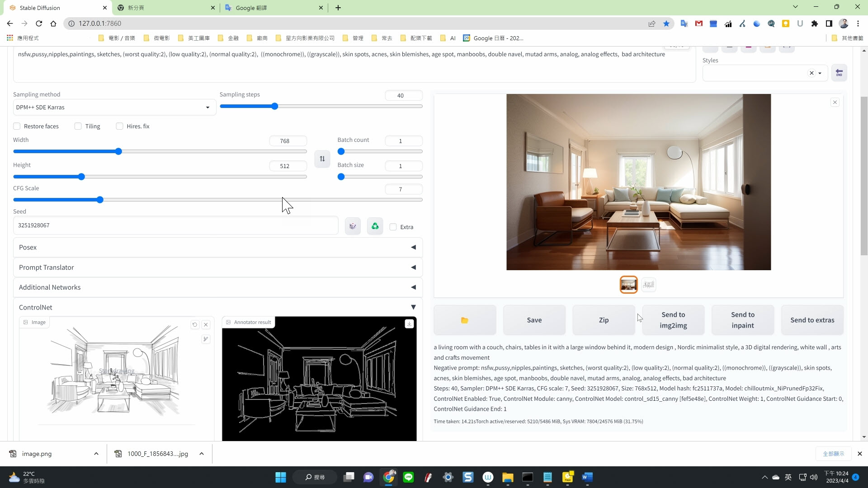Screen dimensions: 868x488
Task: Adjust the CFG Scale slider
Action: tap(100, 200)
